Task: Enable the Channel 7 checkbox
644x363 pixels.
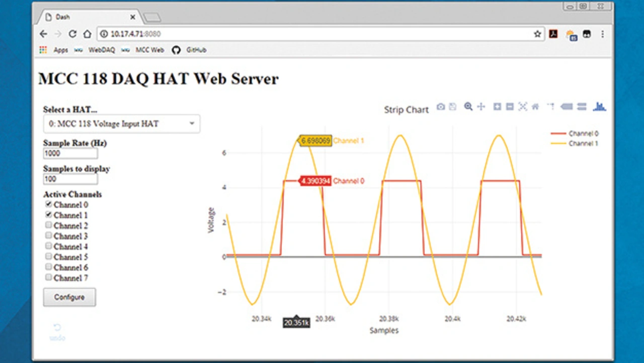Action: coord(48,277)
